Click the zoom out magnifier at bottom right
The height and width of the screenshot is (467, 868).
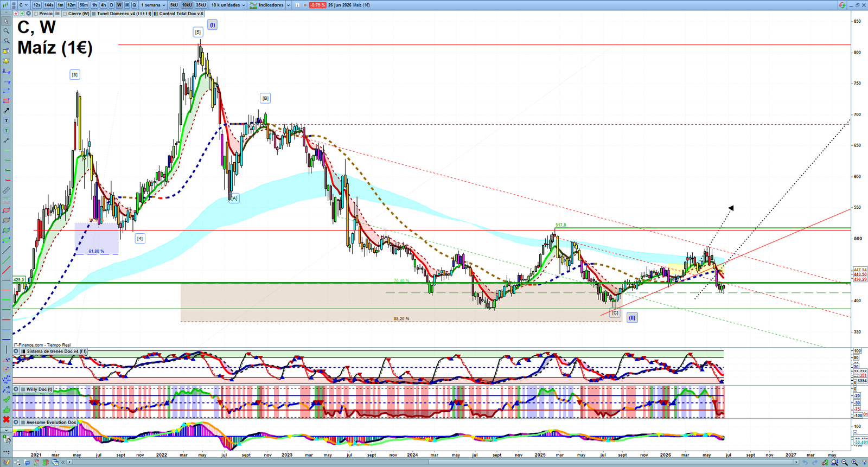tap(844, 462)
